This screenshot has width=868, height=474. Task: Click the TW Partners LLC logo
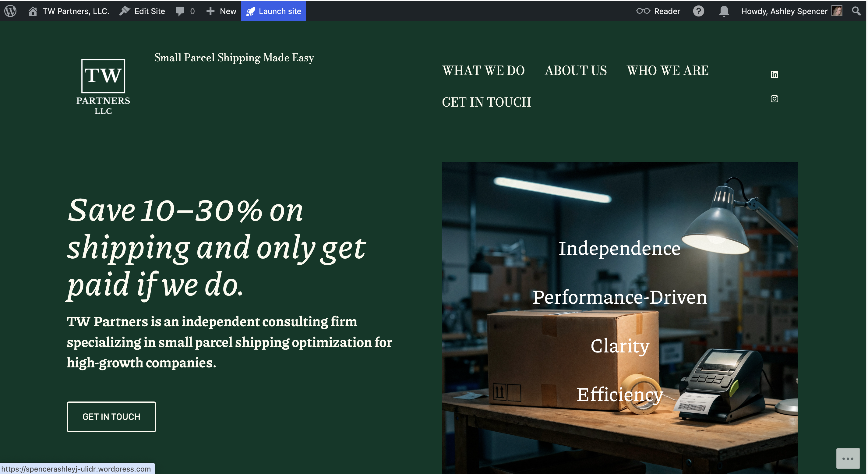tap(103, 87)
